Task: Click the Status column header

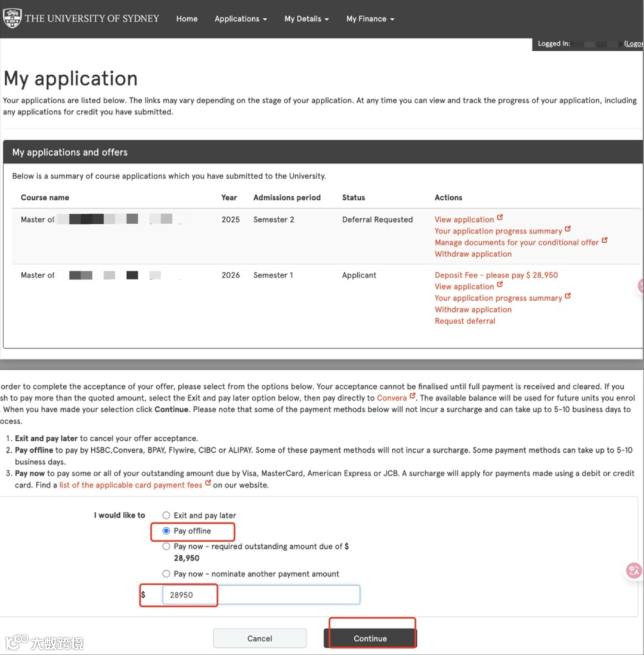Action: tap(354, 197)
